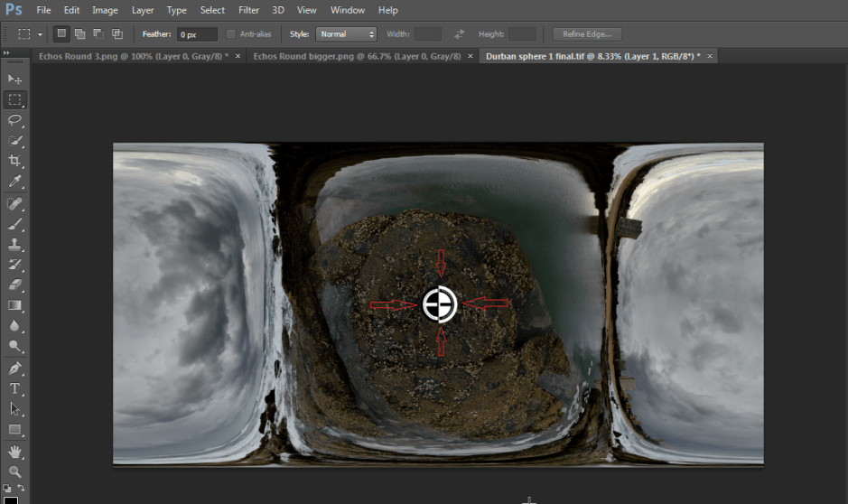Click the Feather input field

click(x=196, y=34)
